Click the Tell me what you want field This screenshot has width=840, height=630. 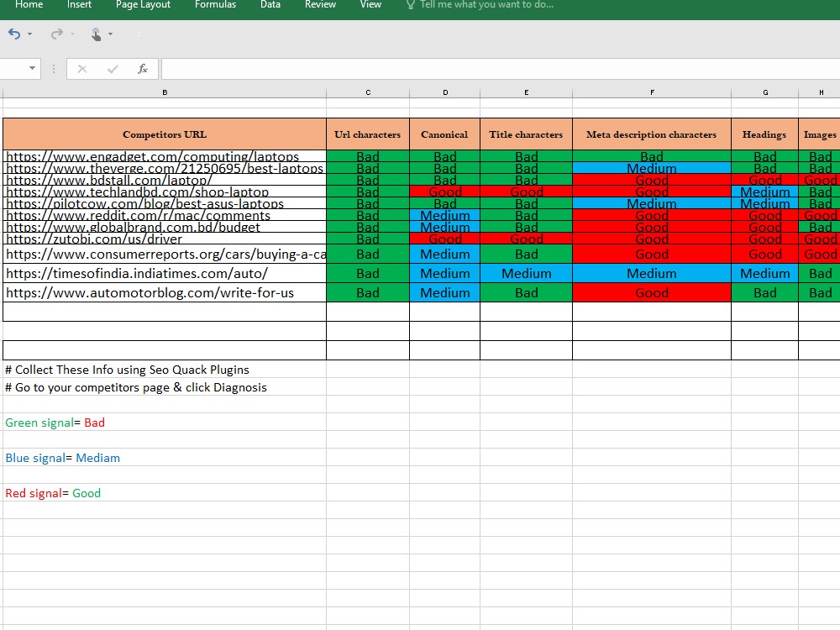486,5
